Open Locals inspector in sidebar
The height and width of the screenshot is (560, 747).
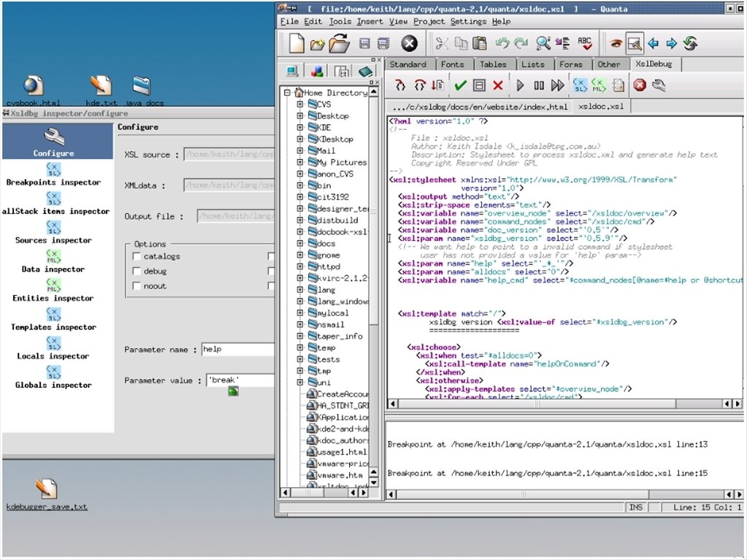53,349
